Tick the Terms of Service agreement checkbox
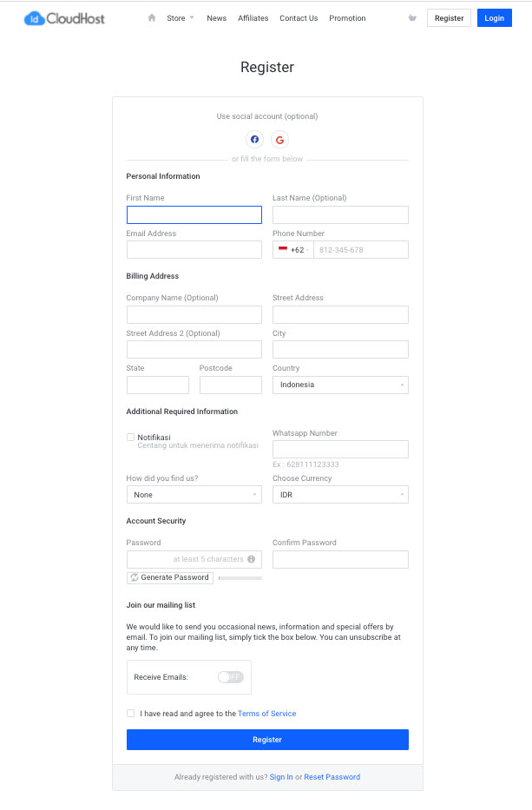 (130, 713)
